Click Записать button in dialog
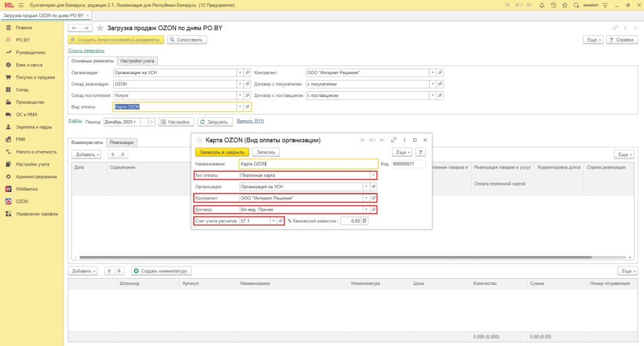This screenshot has width=644, height=346. tap(266, 152)
